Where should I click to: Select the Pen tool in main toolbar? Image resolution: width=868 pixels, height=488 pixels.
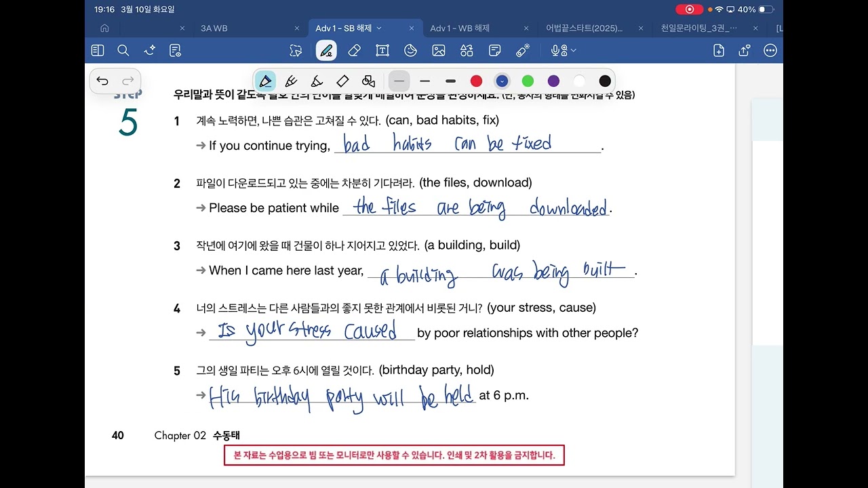pos(326,50)
